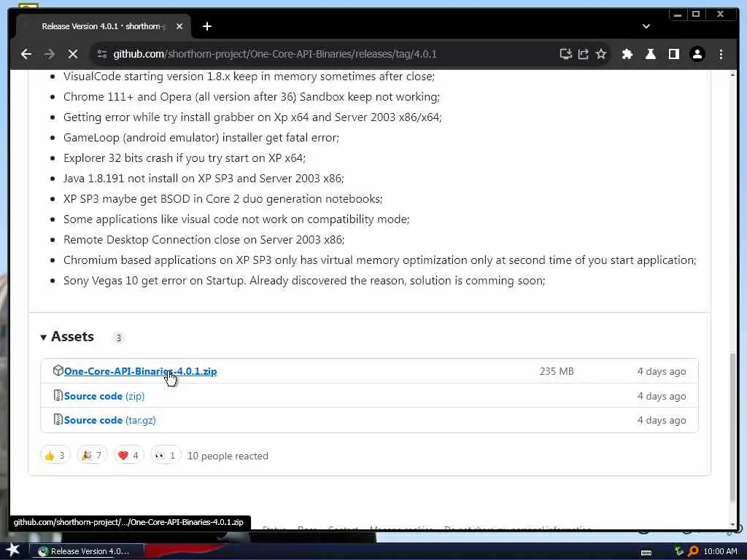The height and width of the screenshot is (560, 747).
Task: Click the GameLoop installer fatal error item
Action: [x=201, y=138]
